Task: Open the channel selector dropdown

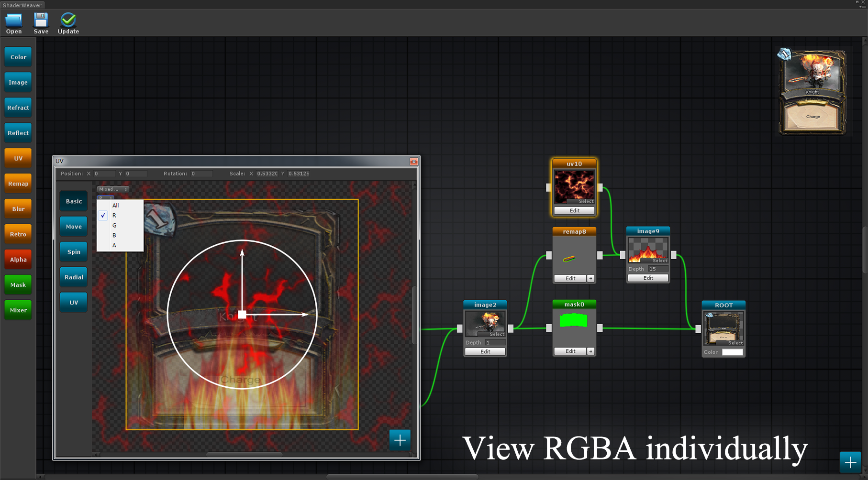Action: tap(106, 197)
